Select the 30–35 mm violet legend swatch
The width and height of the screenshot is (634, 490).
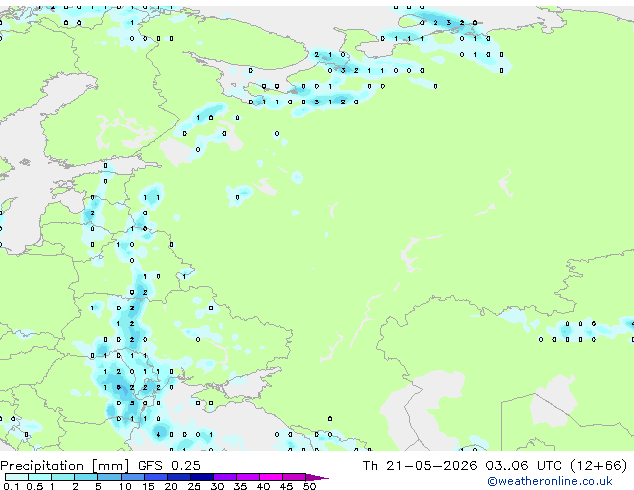point(225,477)
